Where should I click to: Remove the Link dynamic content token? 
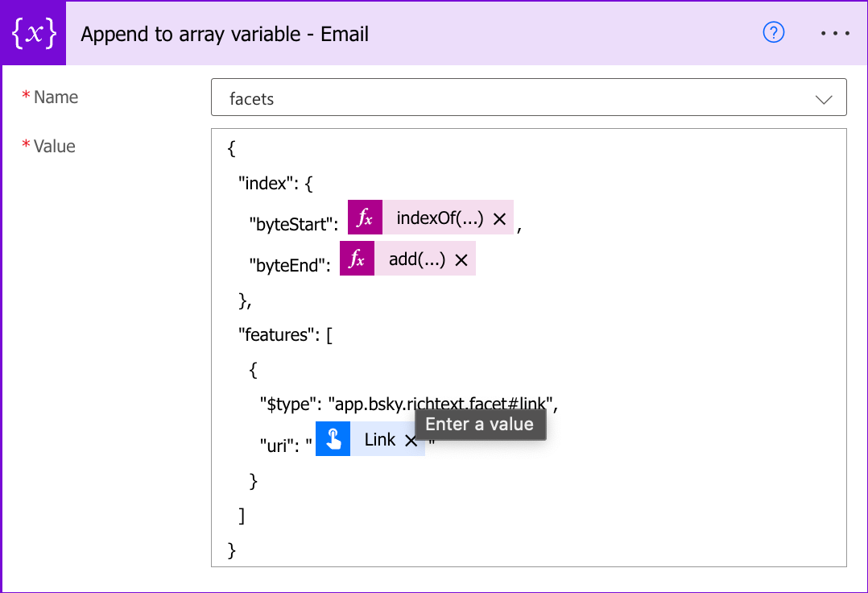(411, 440)
